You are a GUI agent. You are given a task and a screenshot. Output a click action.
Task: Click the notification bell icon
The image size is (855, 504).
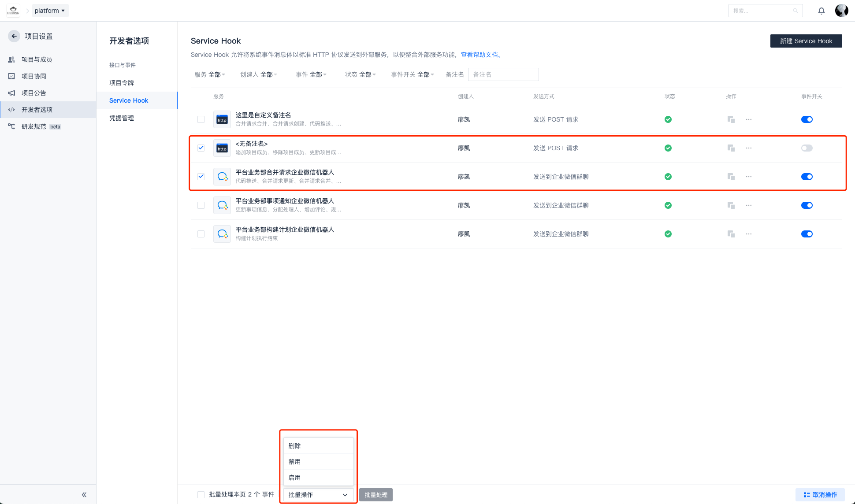coord(822,11)
